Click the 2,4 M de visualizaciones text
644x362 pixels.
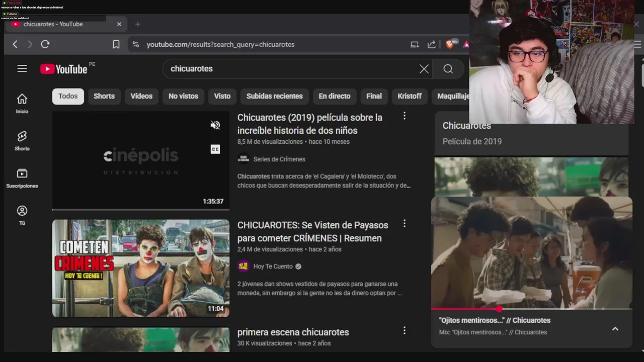270,249
